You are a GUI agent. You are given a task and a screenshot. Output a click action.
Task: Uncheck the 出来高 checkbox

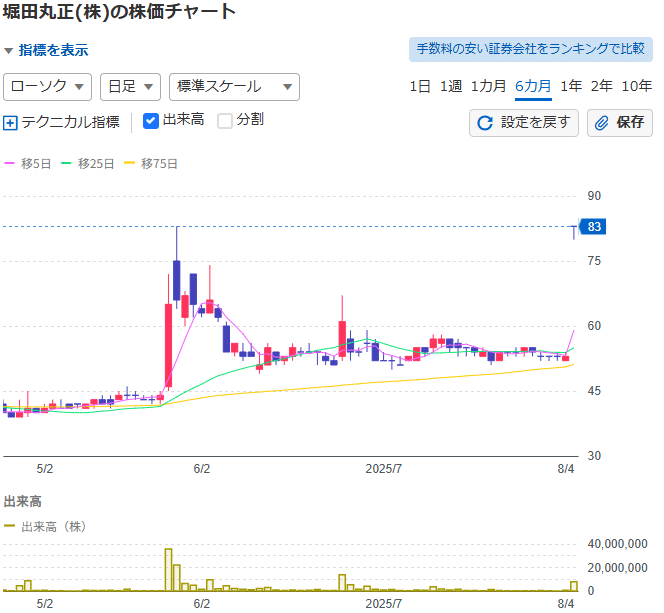coord(151,121)
